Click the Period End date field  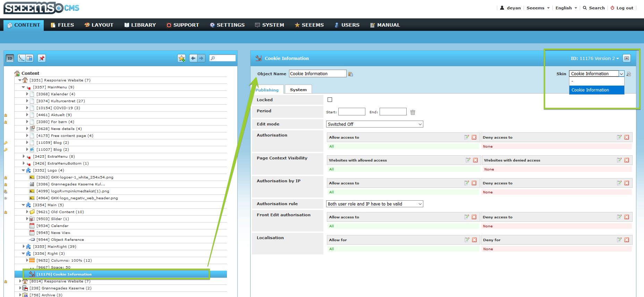(393, 112)
